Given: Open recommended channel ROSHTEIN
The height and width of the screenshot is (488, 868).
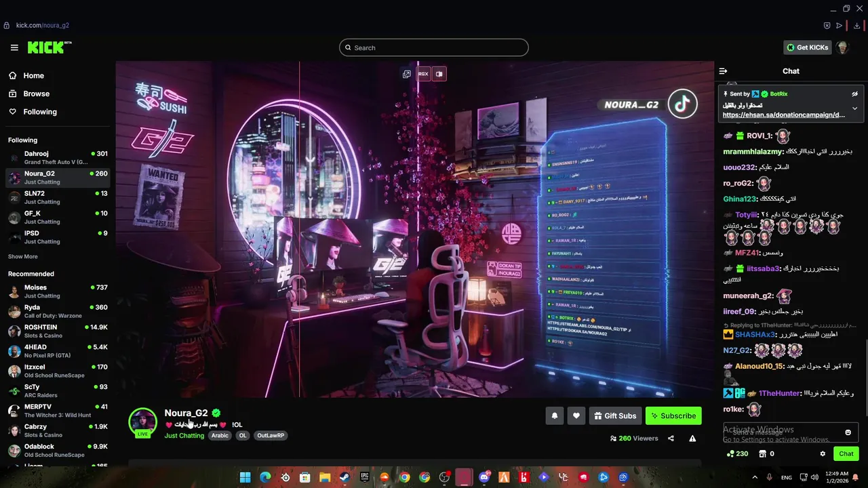Looking at the screenshot, I should (57, 331).
